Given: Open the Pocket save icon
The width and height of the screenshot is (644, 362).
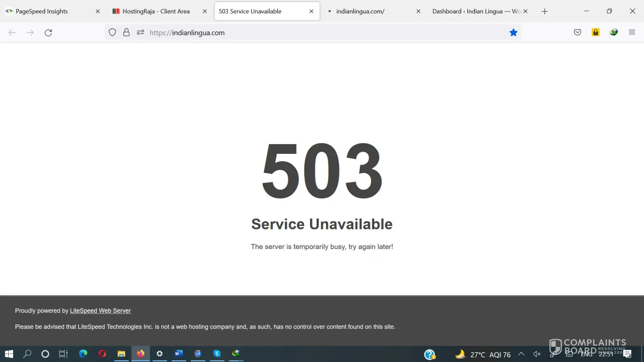Looking at the screenshot, I should pos(577,32).
